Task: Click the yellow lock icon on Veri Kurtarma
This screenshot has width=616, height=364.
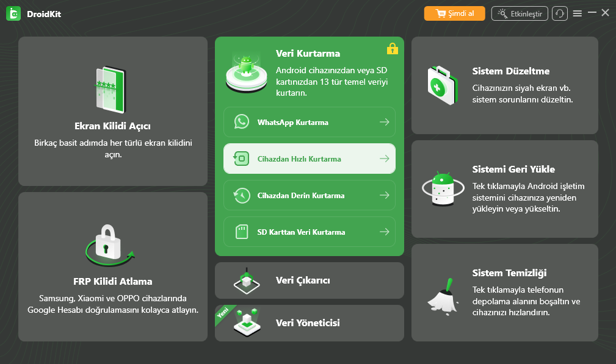Action: click(392, 48)
